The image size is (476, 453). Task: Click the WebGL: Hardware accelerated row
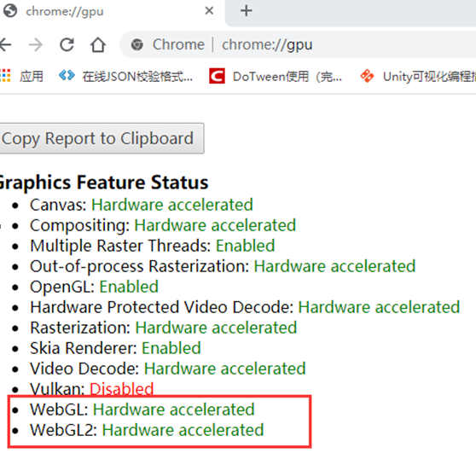(x=142, y=409)
